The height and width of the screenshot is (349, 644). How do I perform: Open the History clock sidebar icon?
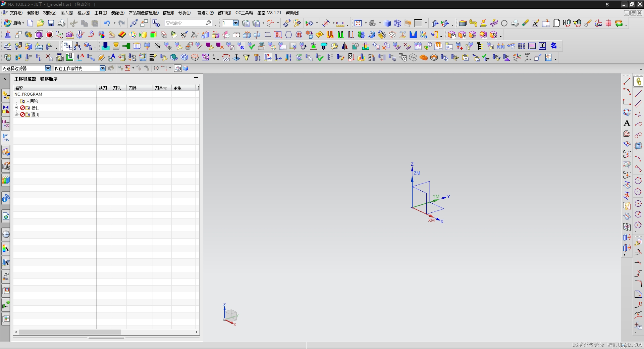[6, 234]
